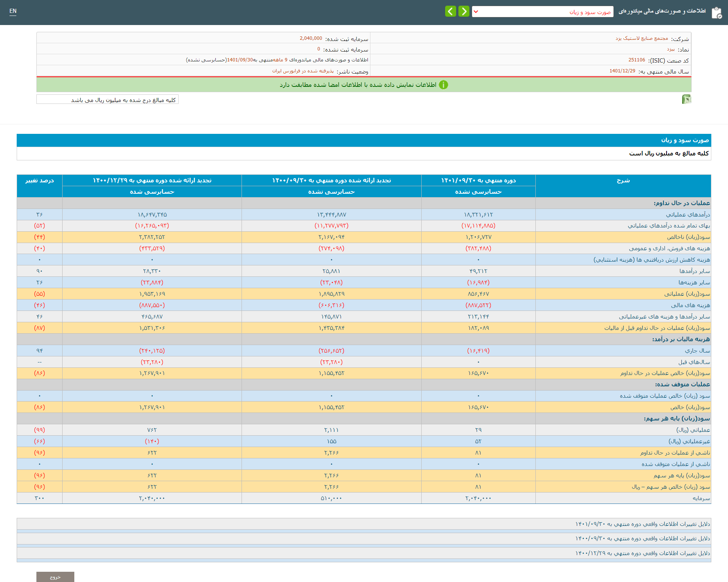Click the خروج exit button
The image size is (728, 582).
pos(55,577)
